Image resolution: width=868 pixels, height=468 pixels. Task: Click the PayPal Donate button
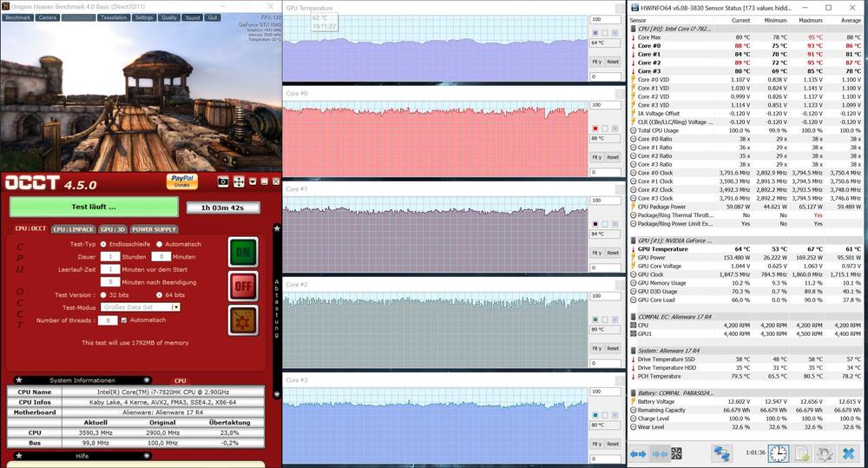(x=182, y=181)
